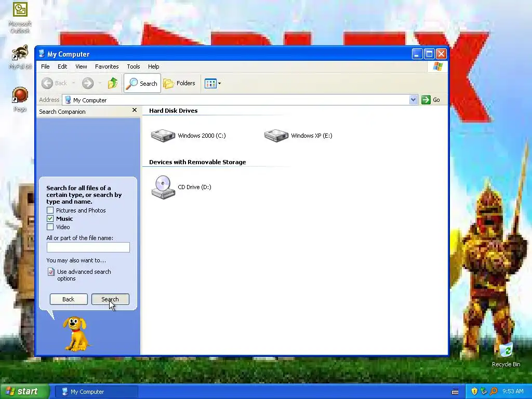Expand the Forward history dropdown arrow

point(100,83)
